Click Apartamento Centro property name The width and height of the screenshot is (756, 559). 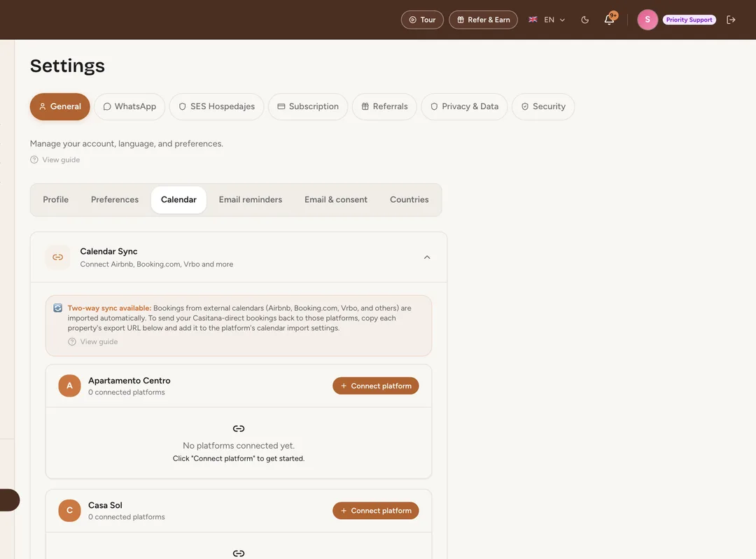pyautogui.click(x=129, y=381)
